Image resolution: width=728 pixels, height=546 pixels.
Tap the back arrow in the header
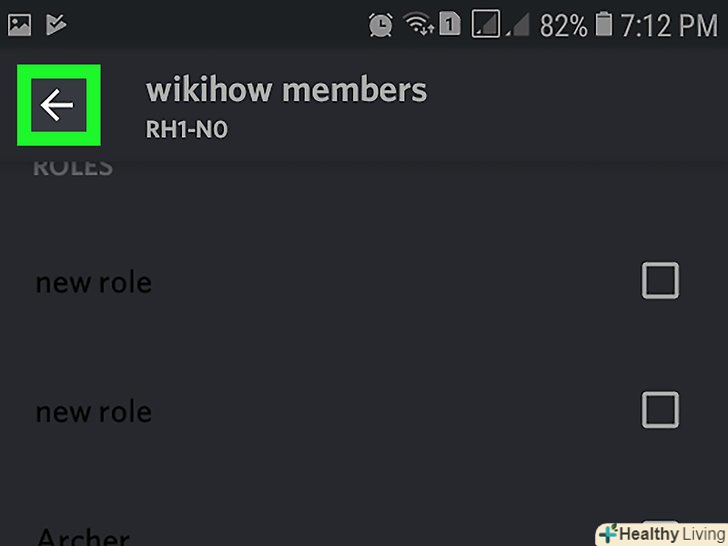point(58,105)
